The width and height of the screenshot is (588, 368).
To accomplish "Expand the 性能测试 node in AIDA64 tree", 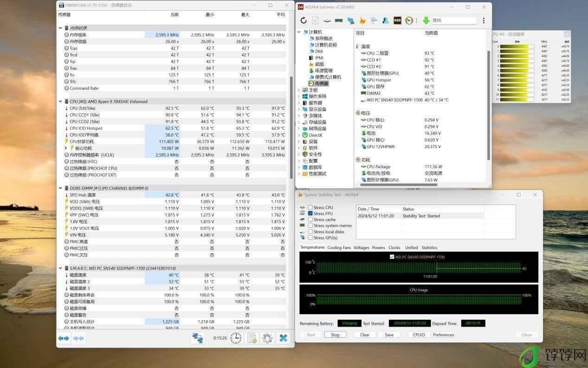I will pyautogui.click(x=299, y=174).
